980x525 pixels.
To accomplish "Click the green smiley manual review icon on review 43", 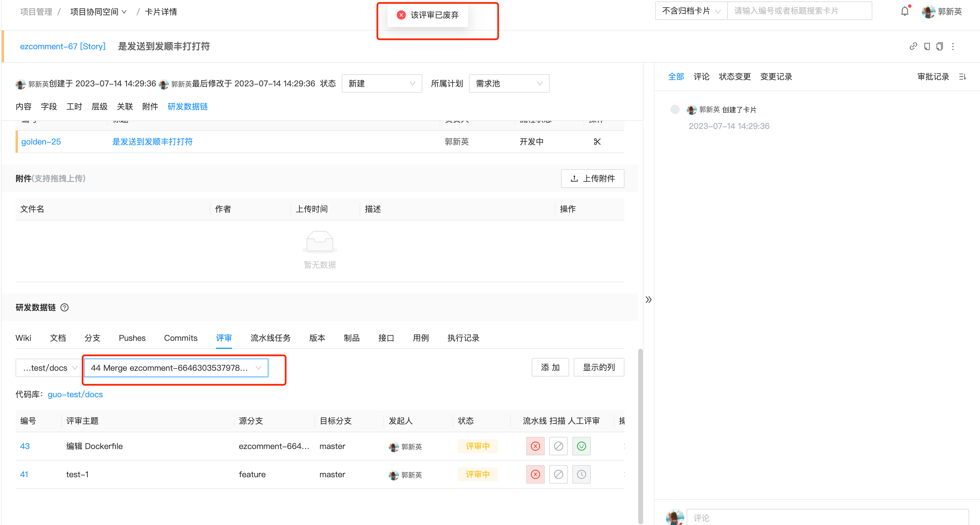I will tap(581, 446).
